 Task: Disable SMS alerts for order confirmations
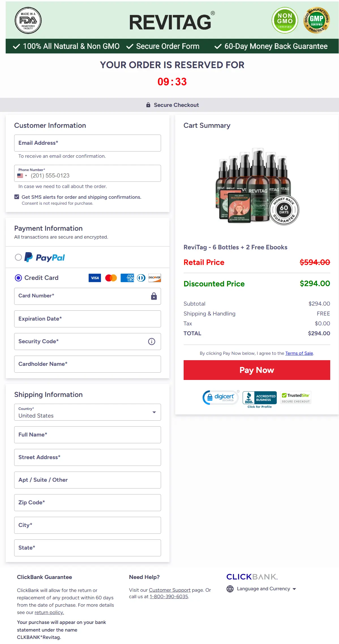click(x=17, y=197)
